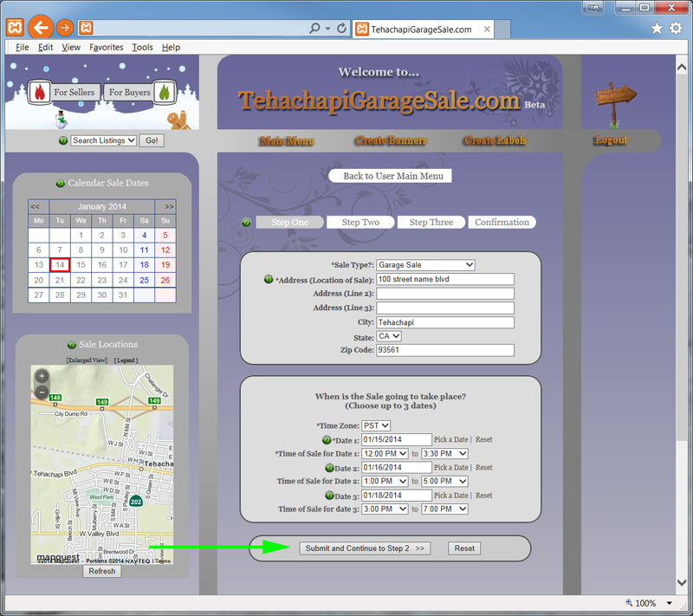Open browser settings gear icon

click(676, 29)
